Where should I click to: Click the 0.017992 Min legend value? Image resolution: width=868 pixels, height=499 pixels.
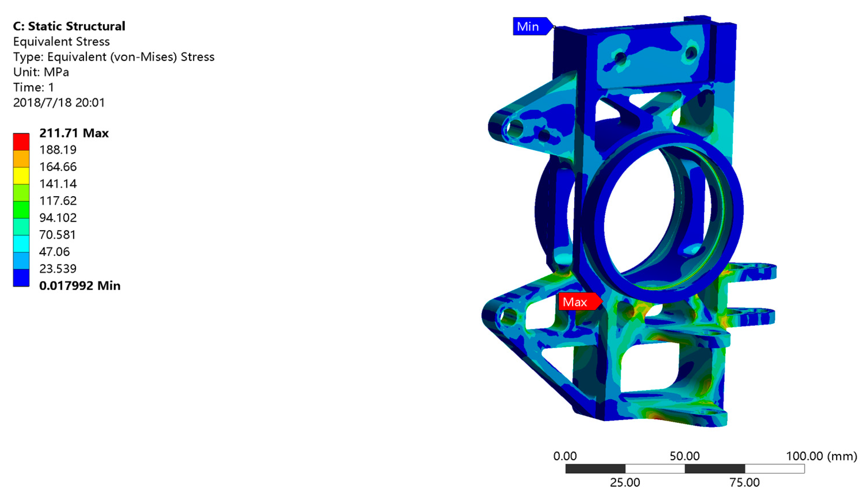80,286
